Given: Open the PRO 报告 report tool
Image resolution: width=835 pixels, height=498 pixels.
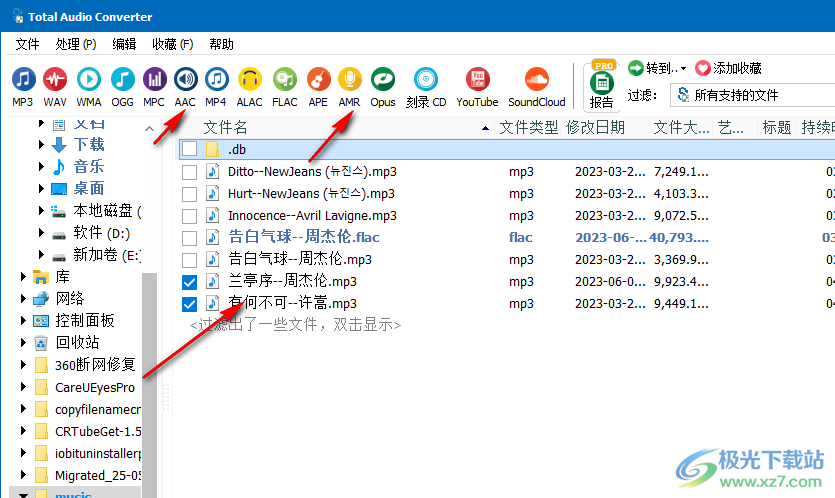Looking at the screenshot, I should coord(602,85).
